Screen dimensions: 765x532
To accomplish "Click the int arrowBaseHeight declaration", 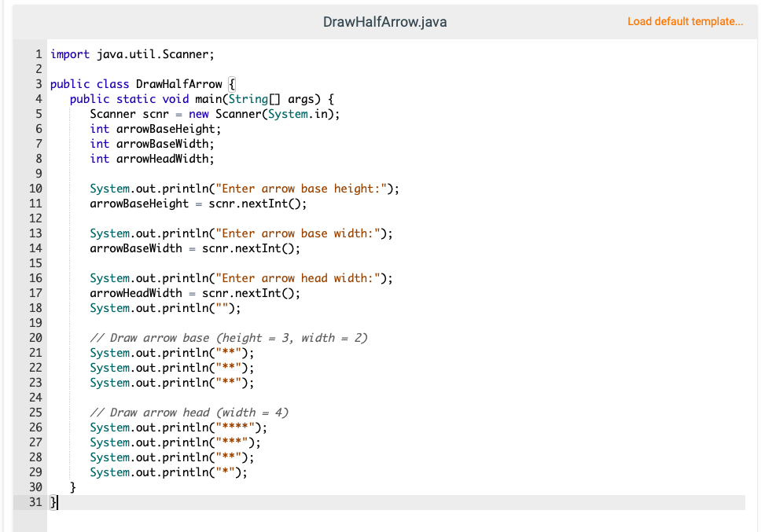I will (155, 129).
